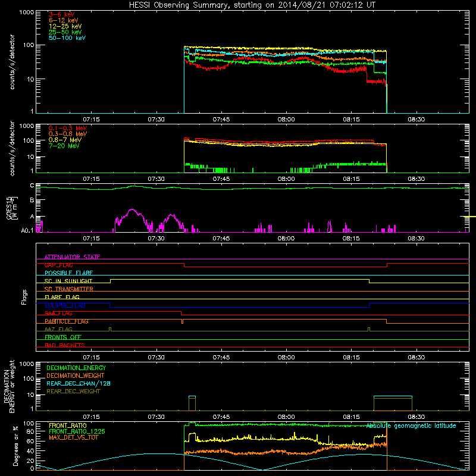Select the PARTICLE_FLAG label
476x476 pixels.
tap(67, 321)
